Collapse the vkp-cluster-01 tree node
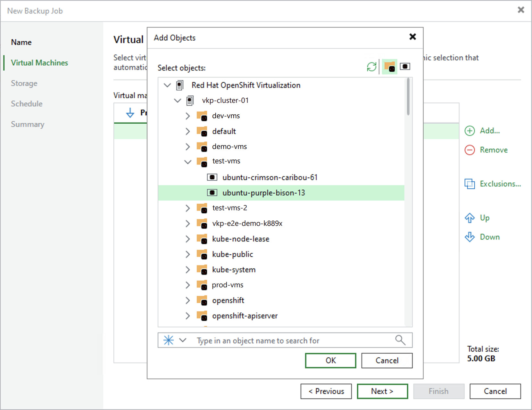532x410 pixels. click(178, 101)
